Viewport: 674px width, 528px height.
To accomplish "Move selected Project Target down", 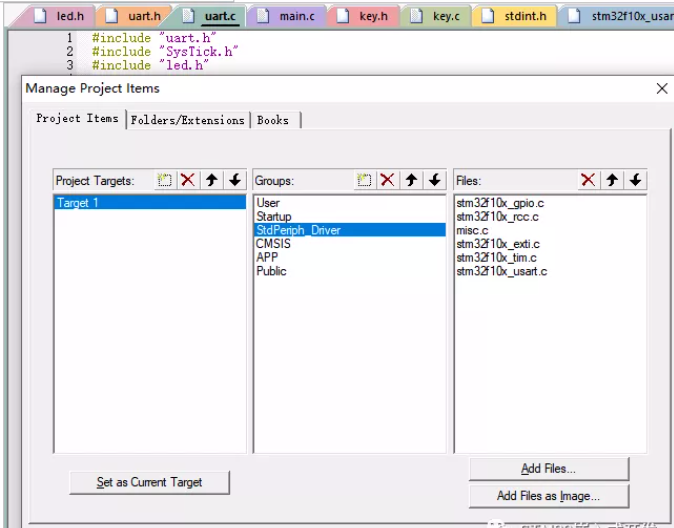I will click(235, 180).
